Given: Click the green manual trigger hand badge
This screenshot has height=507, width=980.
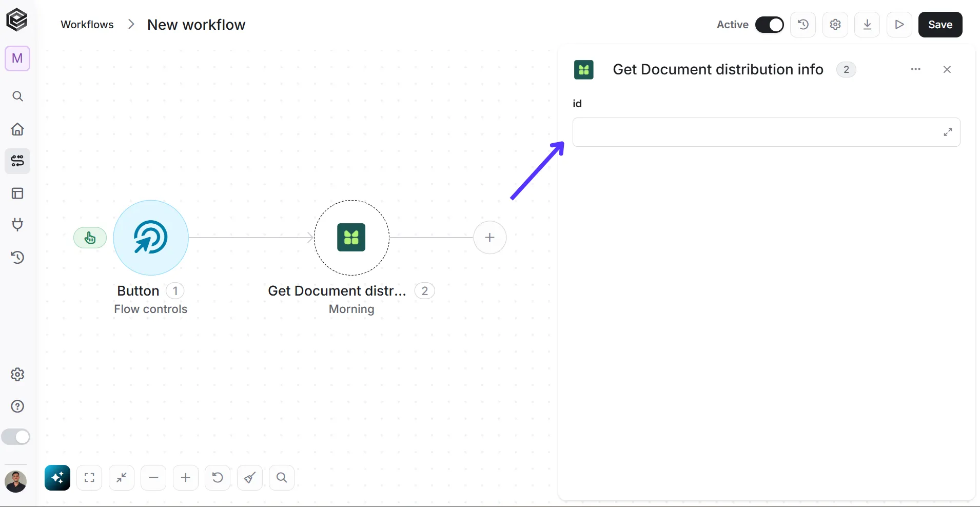Looking at the screenshot, I should click(x=90, y=238).
